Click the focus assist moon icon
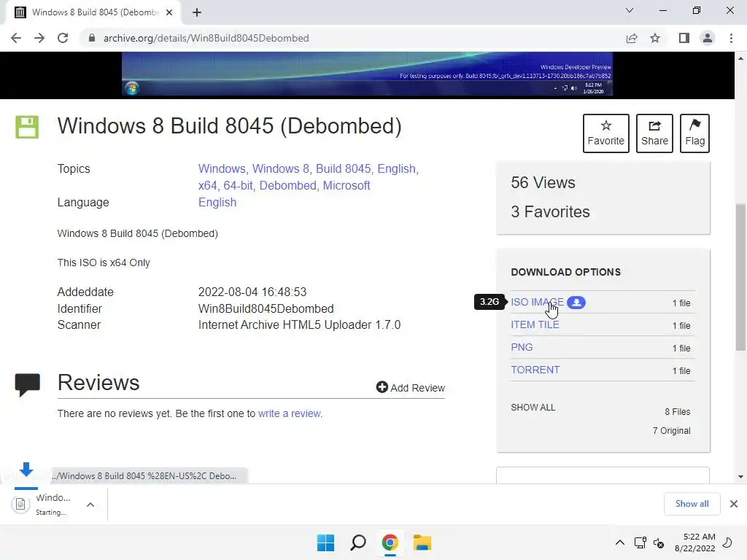Viewport: 747px width, 560px height. coord(728,542)
